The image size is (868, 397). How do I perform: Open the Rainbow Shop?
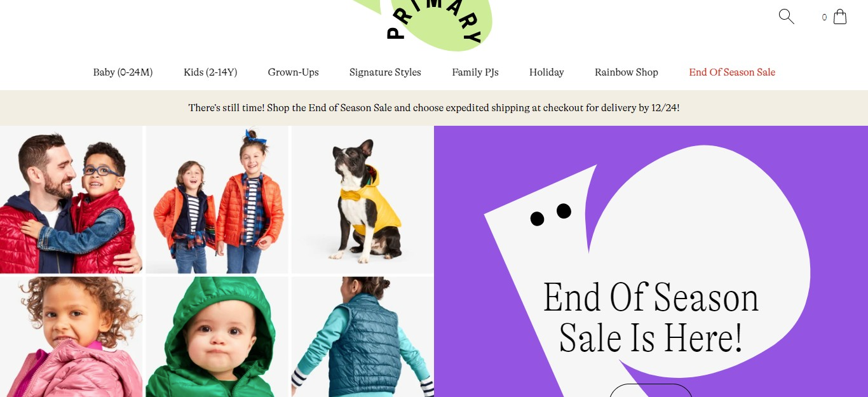coord(626,72)
